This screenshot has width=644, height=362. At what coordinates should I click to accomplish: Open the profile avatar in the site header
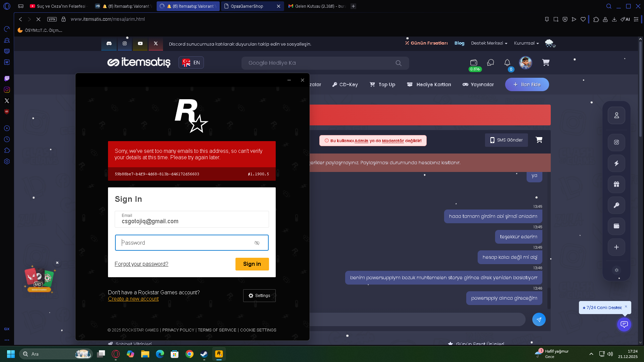tap(526, 63)
